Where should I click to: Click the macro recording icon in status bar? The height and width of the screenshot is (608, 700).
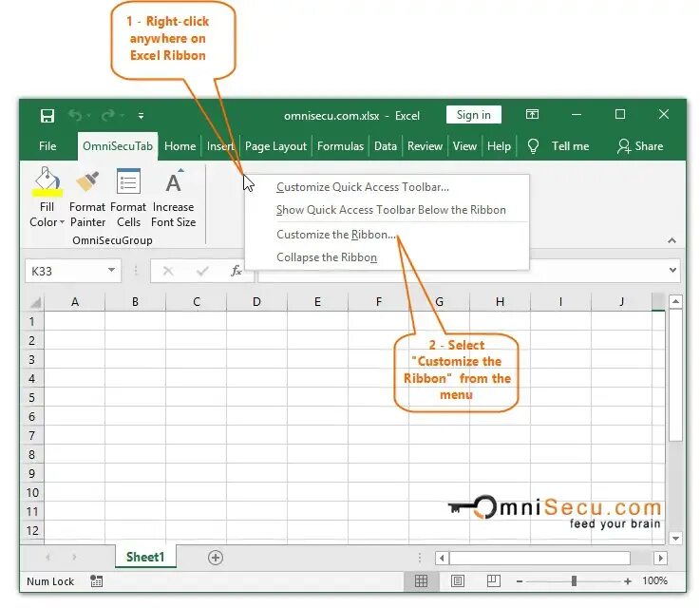(x=97, y=580)
